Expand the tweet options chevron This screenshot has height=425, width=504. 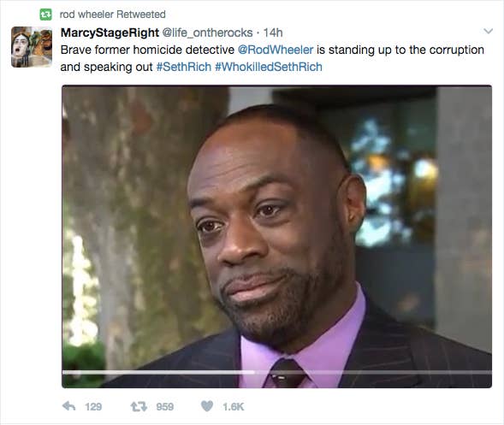[x=489, y=31]
